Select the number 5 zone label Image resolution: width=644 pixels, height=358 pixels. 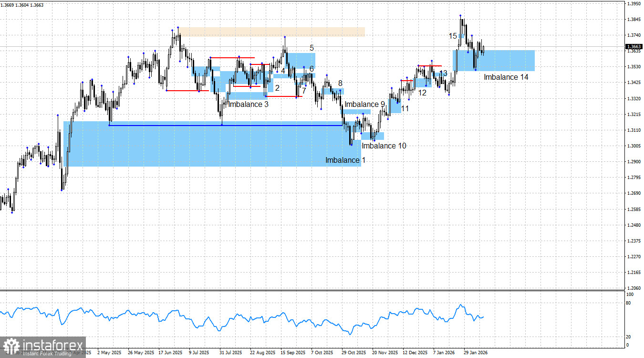pyautogui.click(x=312, y=48)
